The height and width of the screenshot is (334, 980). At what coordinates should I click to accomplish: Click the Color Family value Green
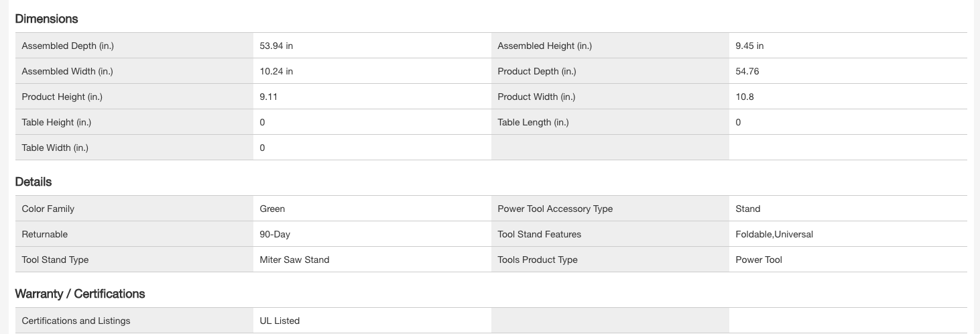(x=272, y=209)
